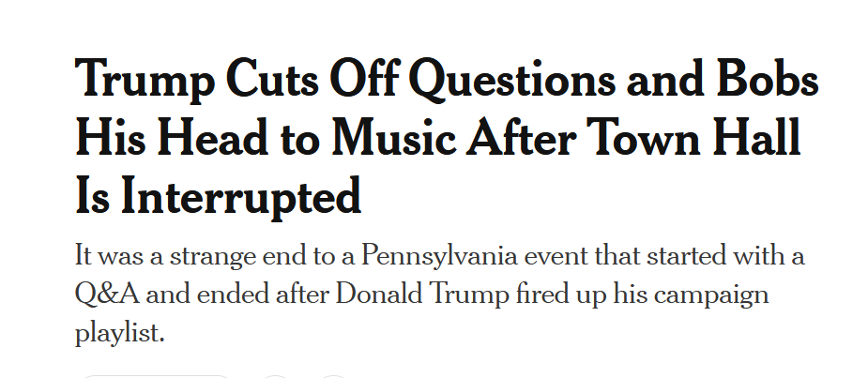Click the word 'Questions' in the headline

click(x=514, y=81)
